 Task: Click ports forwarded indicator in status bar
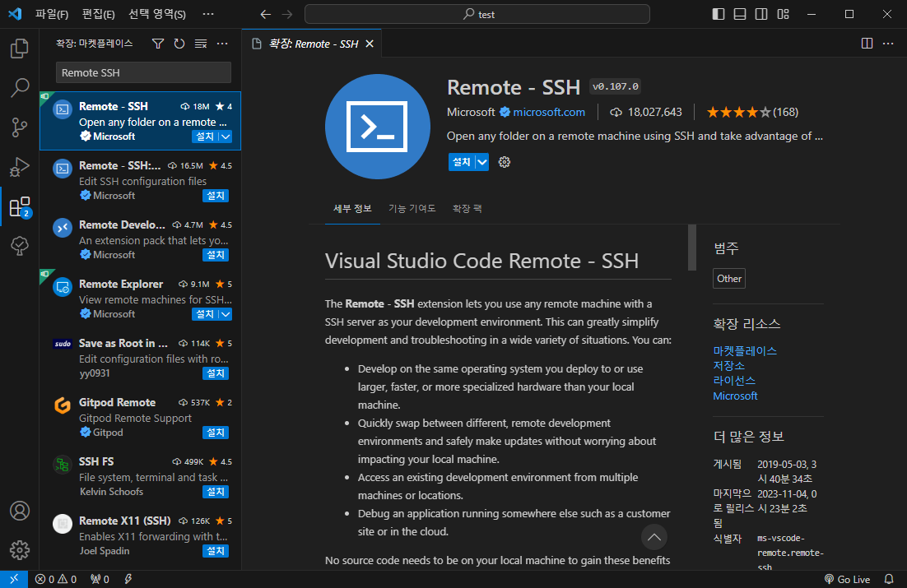click(x=100, y=579)
